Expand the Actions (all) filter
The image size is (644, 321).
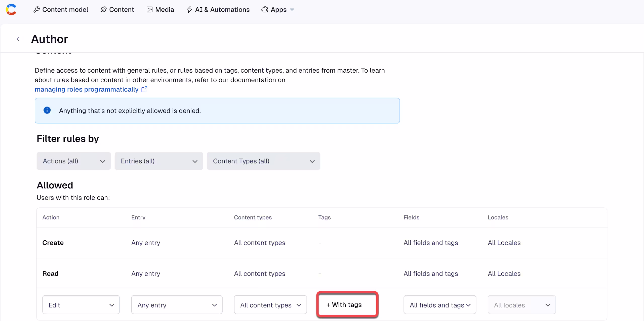tap(74, 161)
